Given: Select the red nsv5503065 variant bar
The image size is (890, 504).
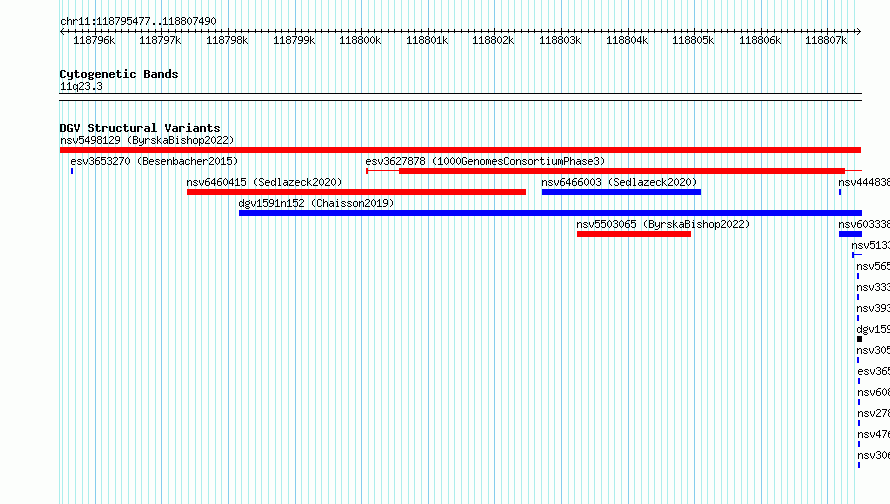Looking at the screenshot, I should point(634,234).
